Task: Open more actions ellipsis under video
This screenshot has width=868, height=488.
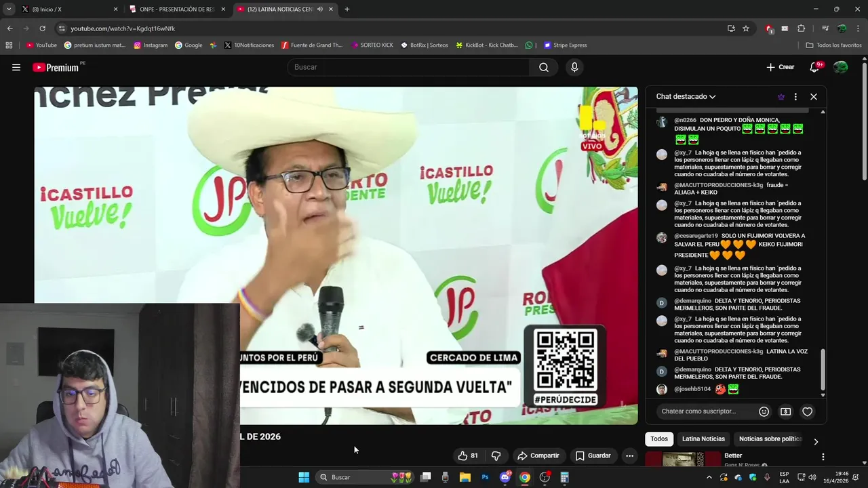Action: pyautogui.click(x=629, y=455)
